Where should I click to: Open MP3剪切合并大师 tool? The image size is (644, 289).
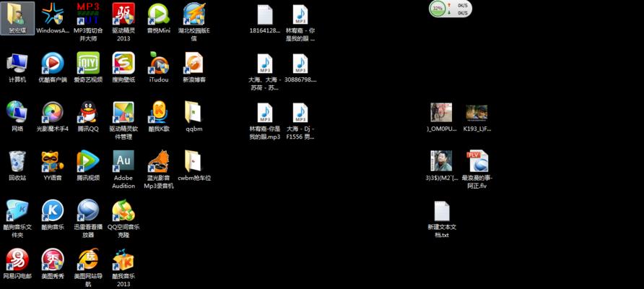click(88, 22)
